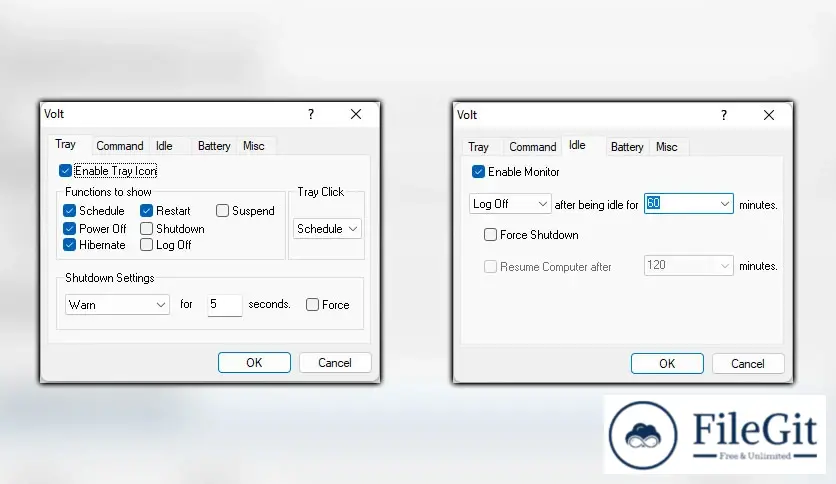Select the Tray tab in left window
836x484 pixels.
click(x=66, y=144)
